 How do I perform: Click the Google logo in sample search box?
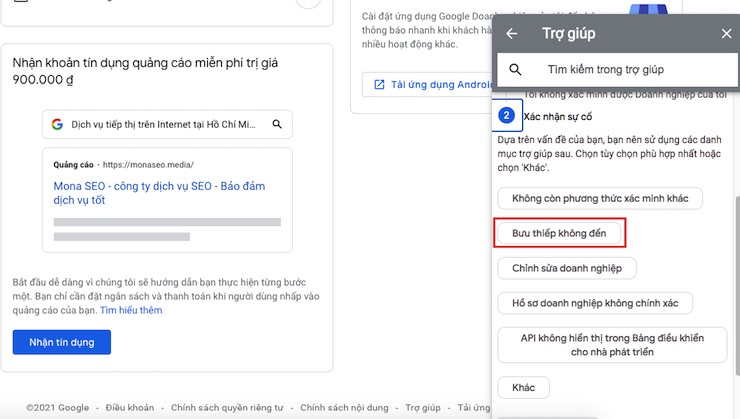58,124
